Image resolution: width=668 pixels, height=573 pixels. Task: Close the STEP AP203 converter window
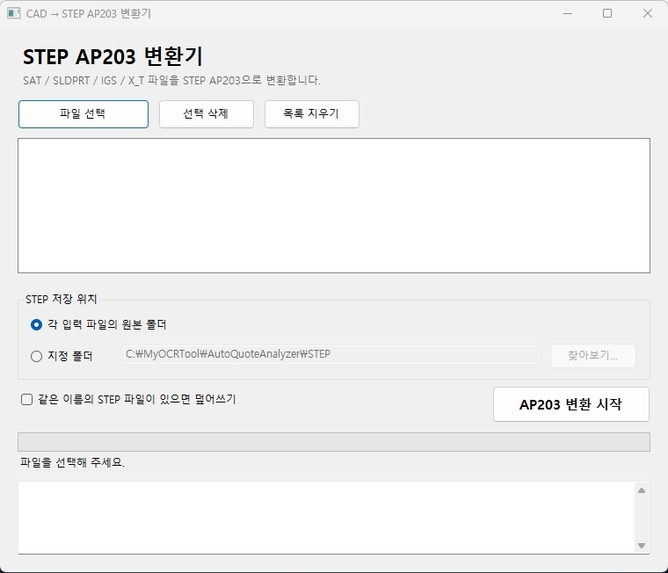pos(648,14)
